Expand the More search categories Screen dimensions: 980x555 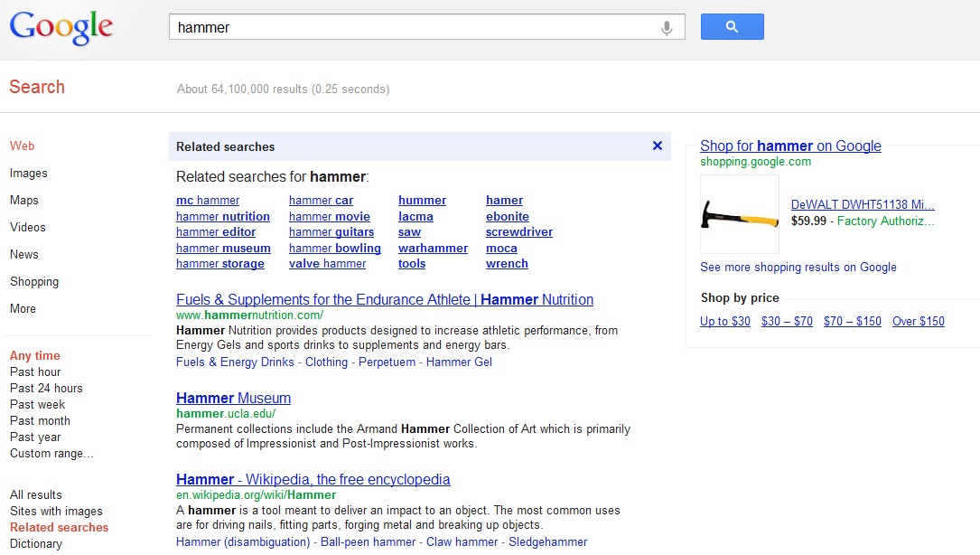[x=23, y=308]
